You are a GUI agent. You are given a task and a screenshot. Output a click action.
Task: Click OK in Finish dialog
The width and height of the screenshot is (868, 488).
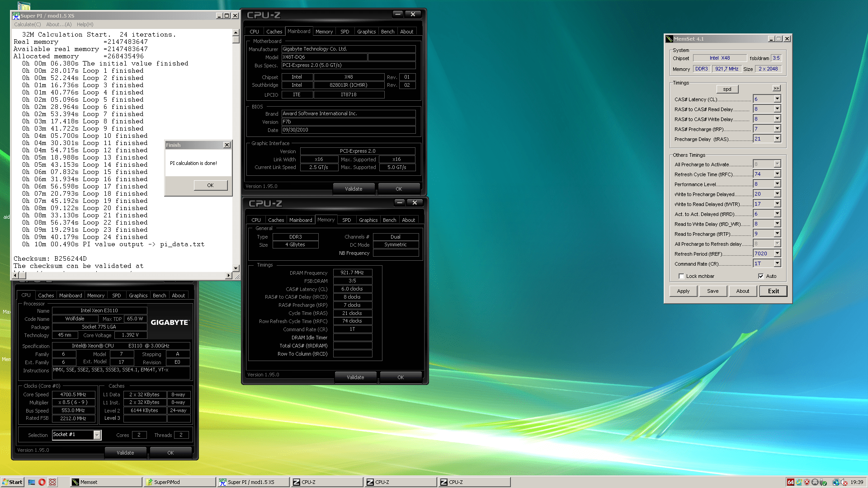click(x=210, y=185)
